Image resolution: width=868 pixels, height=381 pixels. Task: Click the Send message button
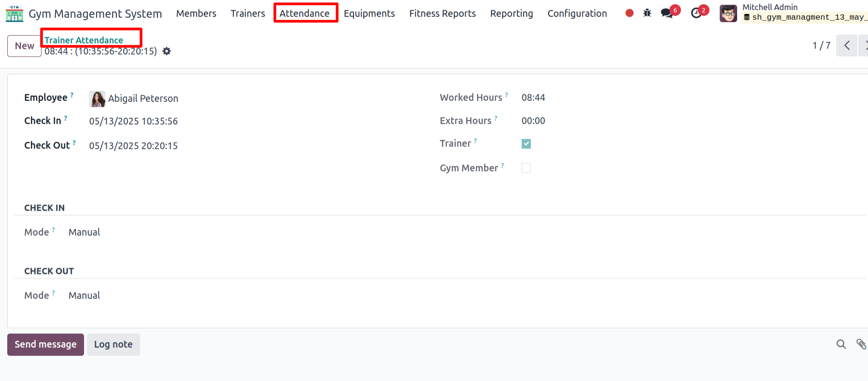[x=45, y=344]
